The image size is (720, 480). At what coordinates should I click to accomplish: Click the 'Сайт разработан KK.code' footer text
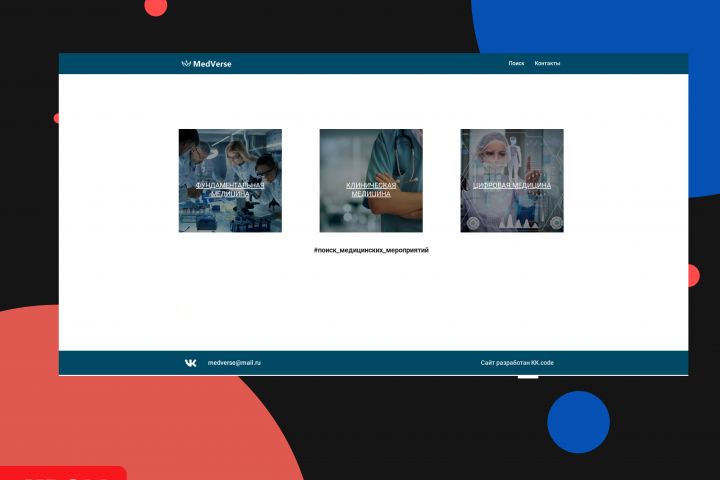pyautogui.click(x=517, y=363)
